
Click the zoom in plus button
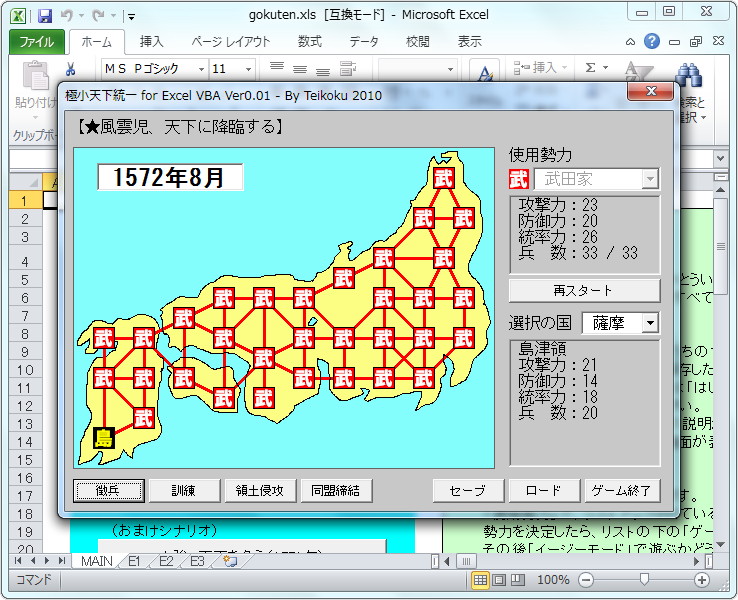(702, 580)
